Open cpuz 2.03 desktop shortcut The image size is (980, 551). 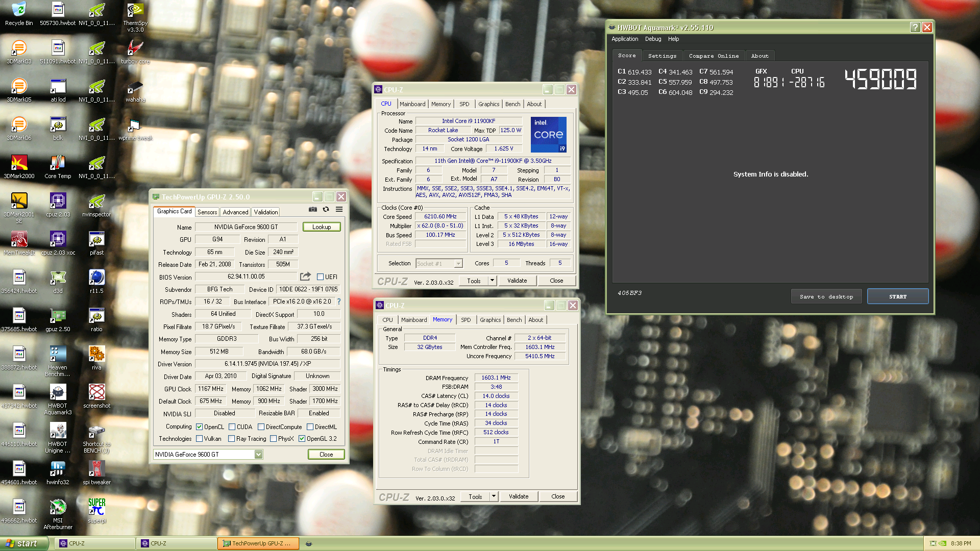click(58, 205)
